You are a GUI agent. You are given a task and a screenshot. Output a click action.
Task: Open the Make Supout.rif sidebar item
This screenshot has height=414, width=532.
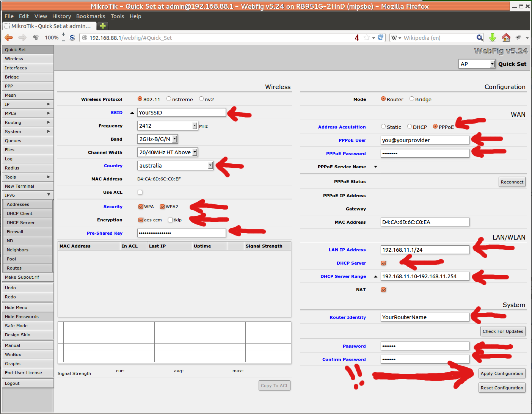point(28,277)
